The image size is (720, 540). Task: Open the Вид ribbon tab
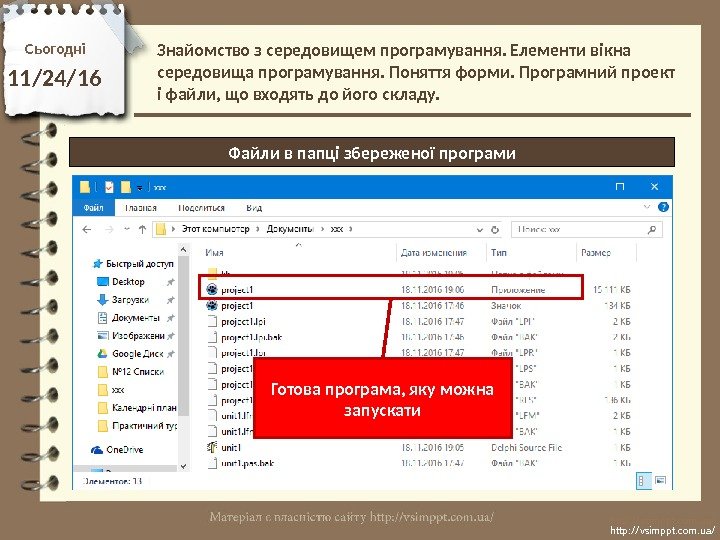click(x=254, y=208)
